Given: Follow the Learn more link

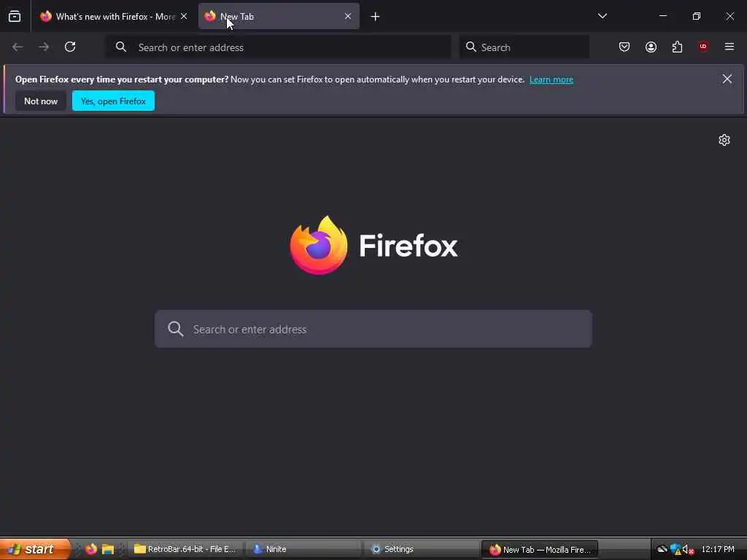Looking at the screenshot, I should pos(551,79).
